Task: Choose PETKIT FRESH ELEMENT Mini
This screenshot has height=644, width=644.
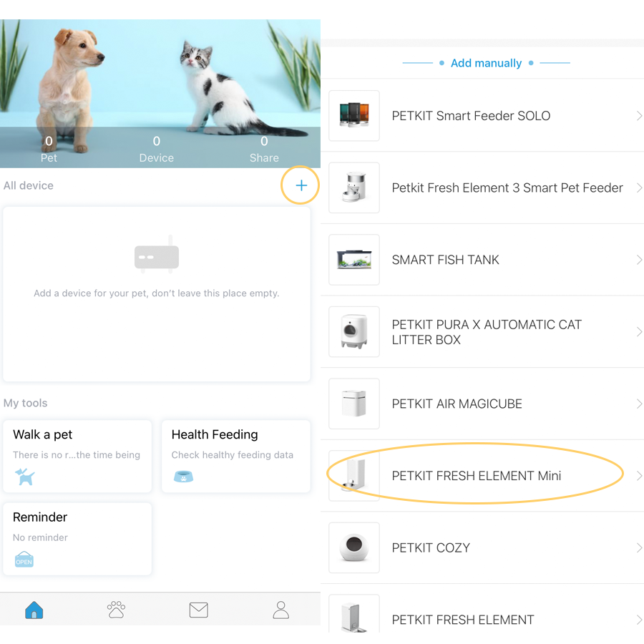Action: [x=482, y=476]
